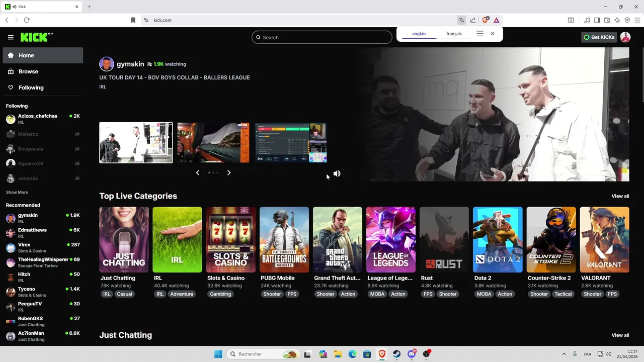
Task: Select the anglais translation tab
Action: click(x=419, y=34)
